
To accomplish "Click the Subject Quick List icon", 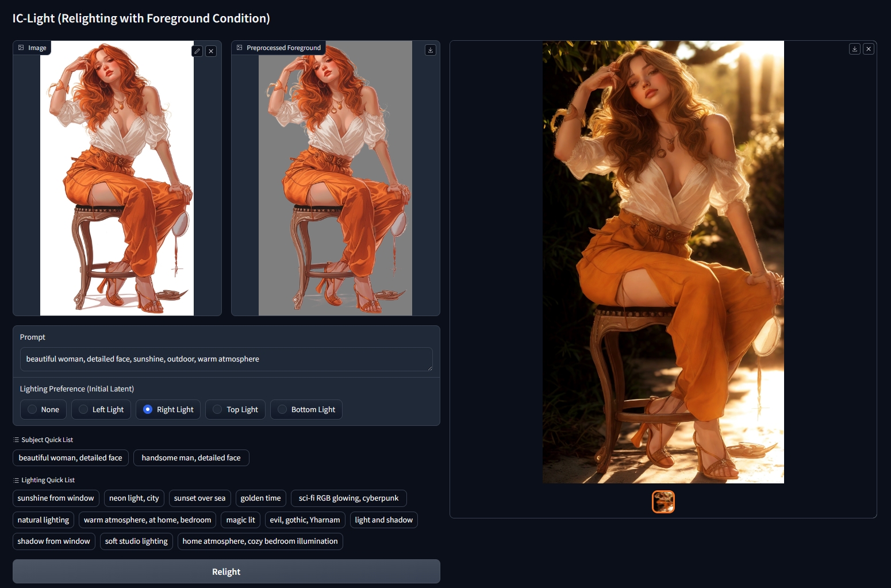I will [16, 440].
